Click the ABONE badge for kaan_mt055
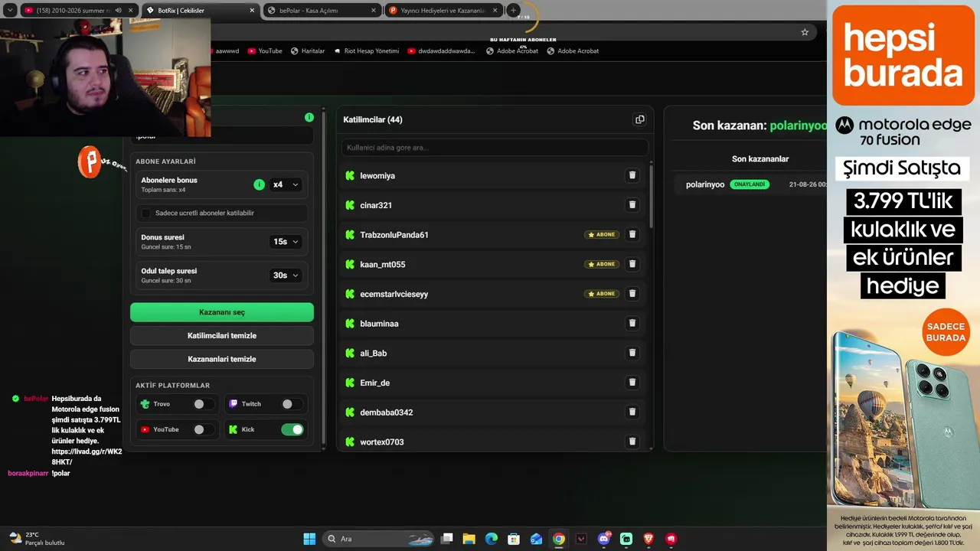This screenshot has width=980, height=551. (602, 264)
